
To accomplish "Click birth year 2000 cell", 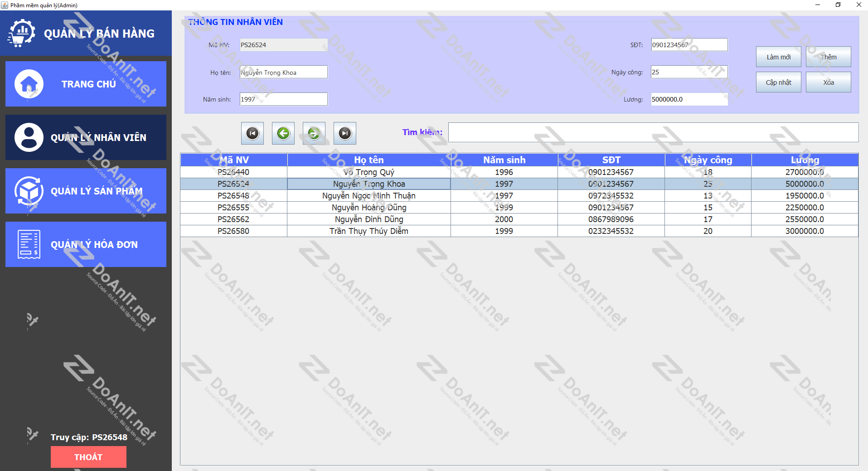I will 504,219.
